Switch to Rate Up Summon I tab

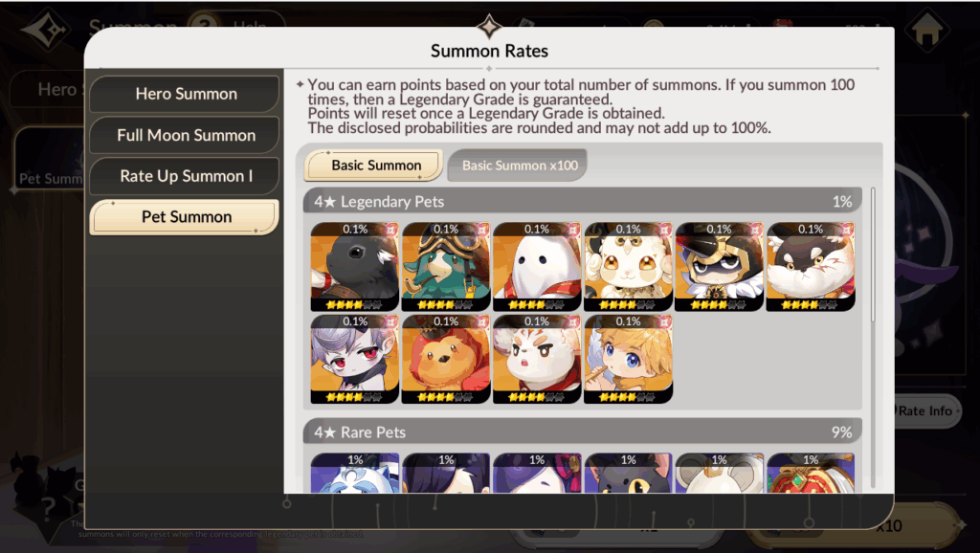coord(185,176)
